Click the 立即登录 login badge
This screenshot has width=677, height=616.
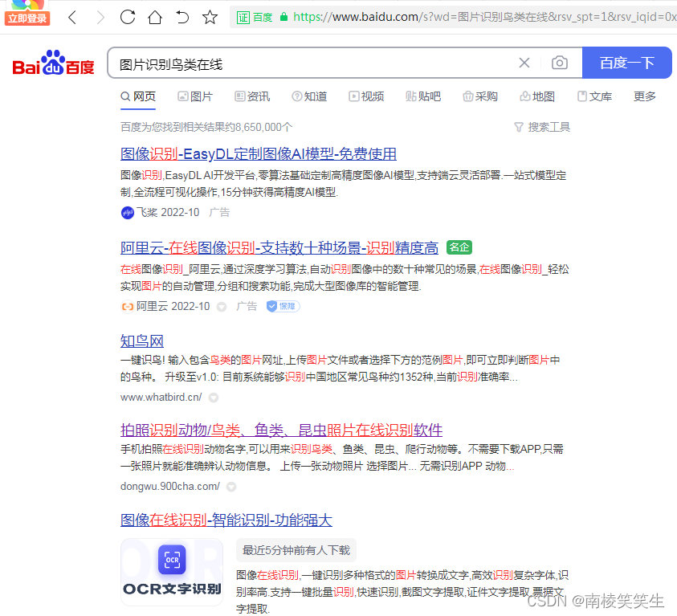coord(27,18)
